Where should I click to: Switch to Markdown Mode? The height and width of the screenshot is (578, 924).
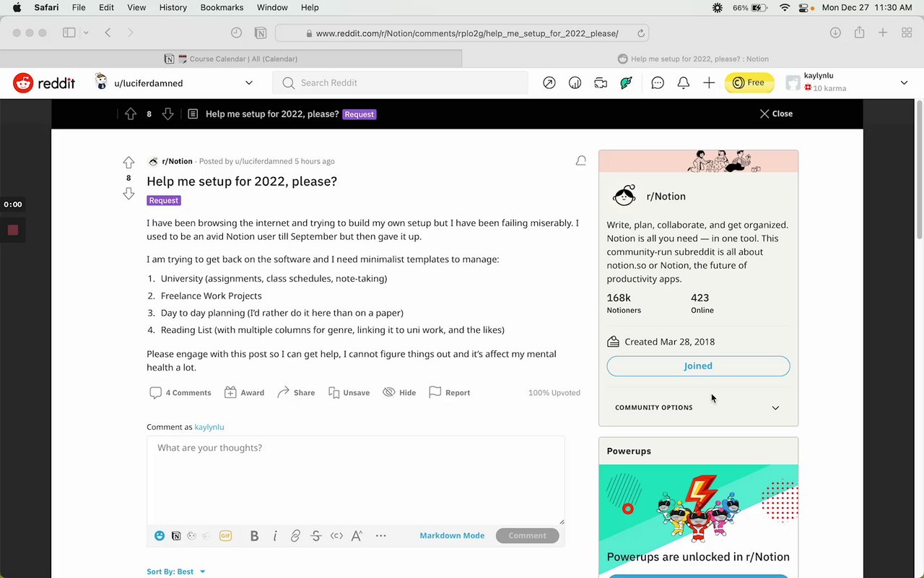(452, 535)
